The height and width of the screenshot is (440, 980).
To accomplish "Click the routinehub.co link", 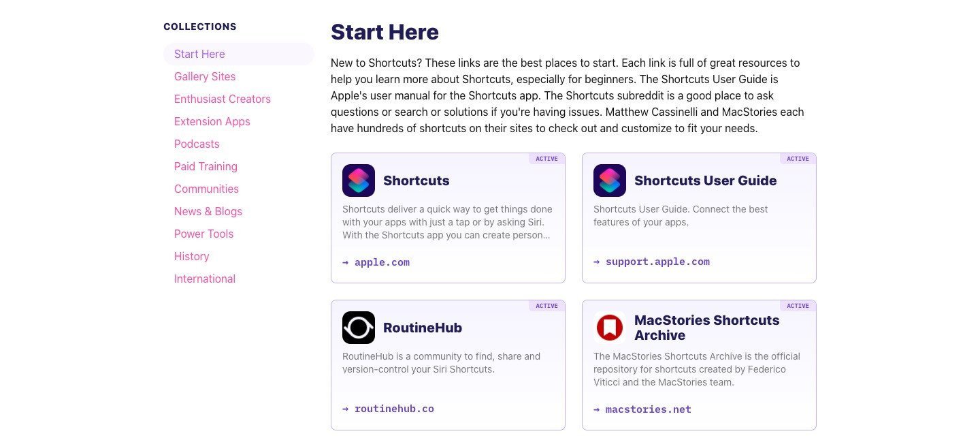I will pos(394,409).
